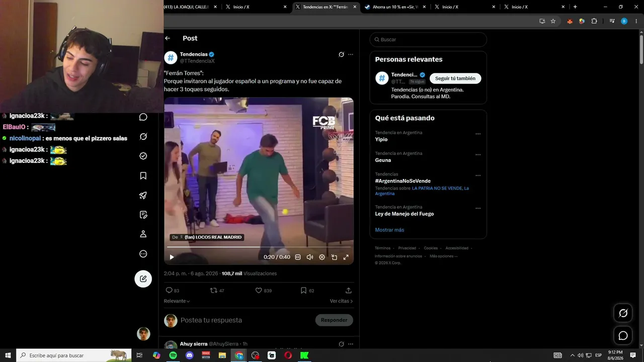Bookmark the Tendencias post
This screenshot has width=644, height=362.
[x=303, y=290]
